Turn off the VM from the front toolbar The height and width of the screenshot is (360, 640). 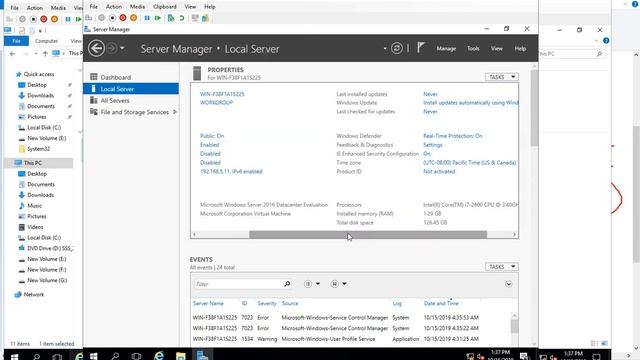pyautogui.click(x=112, y=18)
